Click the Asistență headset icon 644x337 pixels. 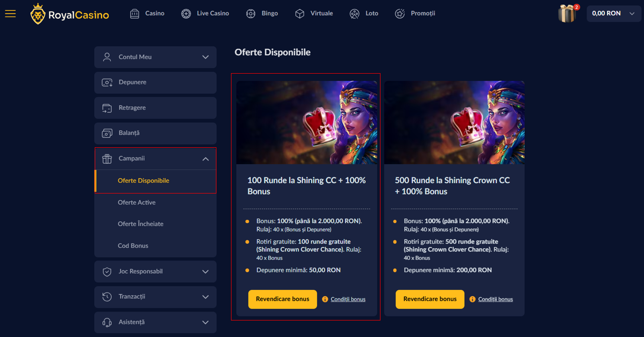click(107, 322)
